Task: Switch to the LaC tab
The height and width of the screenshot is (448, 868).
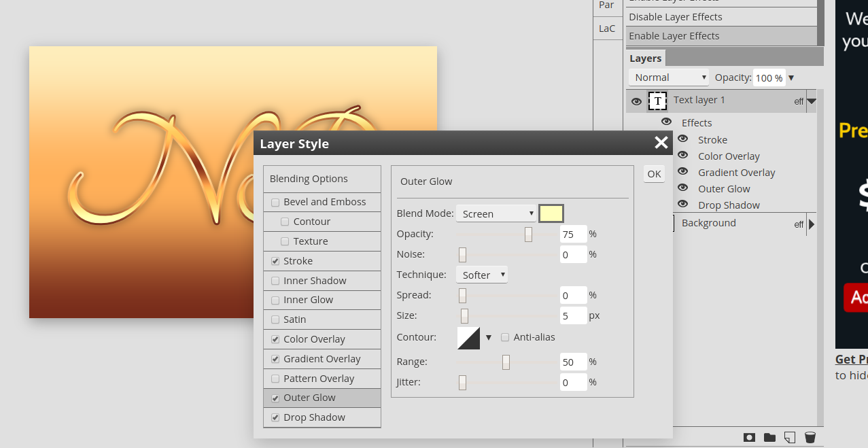Action: 607,28
